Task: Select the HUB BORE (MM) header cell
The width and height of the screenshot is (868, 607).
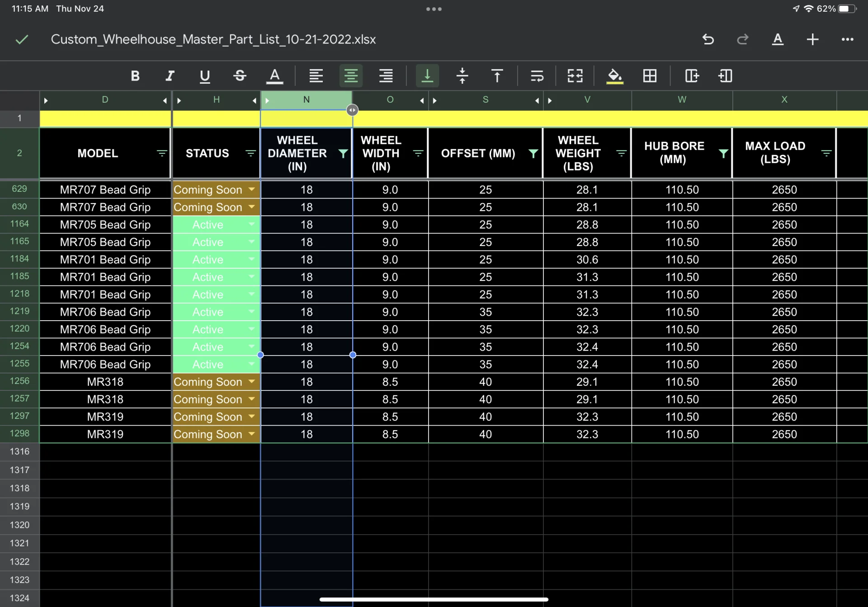Action: pos(682,153)
